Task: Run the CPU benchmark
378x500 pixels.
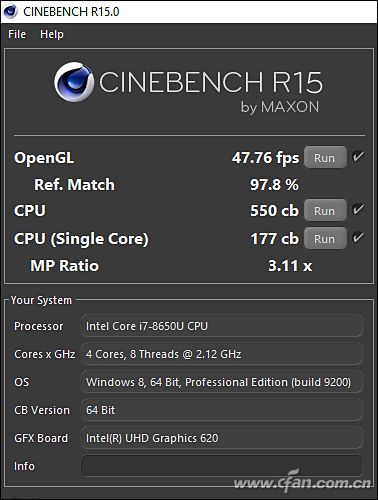Action: pyautogui.click(x=325, y=210)
